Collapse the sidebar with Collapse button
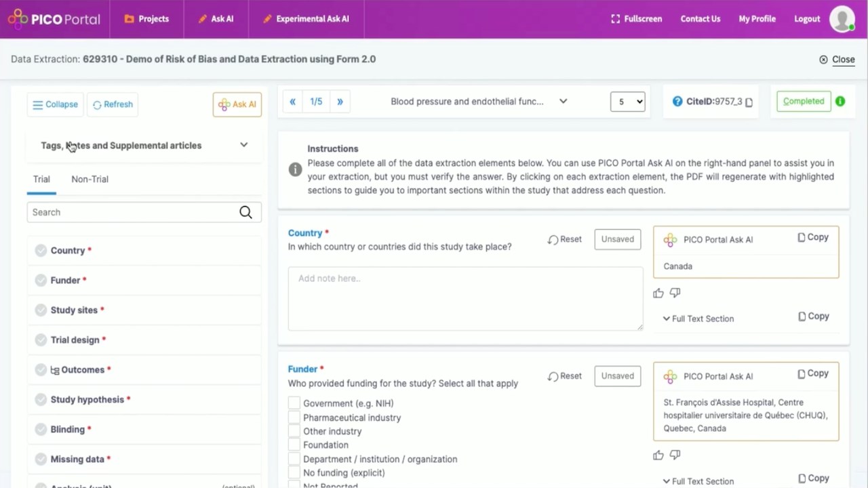This screenshot has width=868, height=488. pos(56,104)
